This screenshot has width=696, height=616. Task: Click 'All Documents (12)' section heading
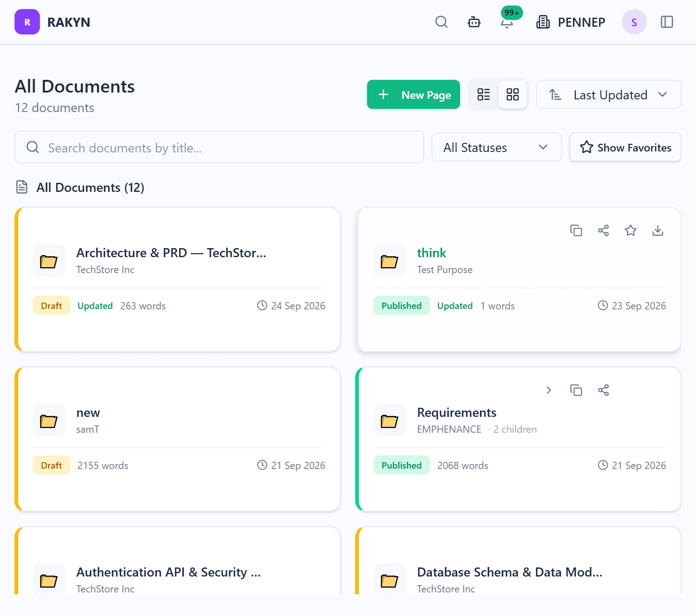coord(90,187)
